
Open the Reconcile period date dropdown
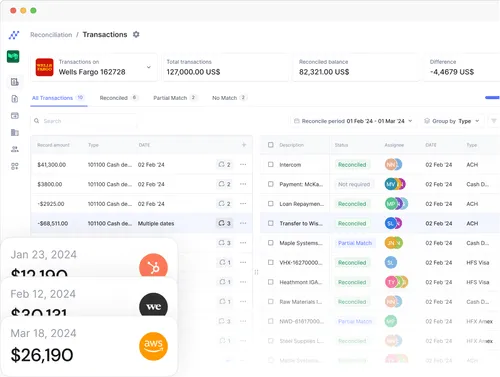pos(353,121)
